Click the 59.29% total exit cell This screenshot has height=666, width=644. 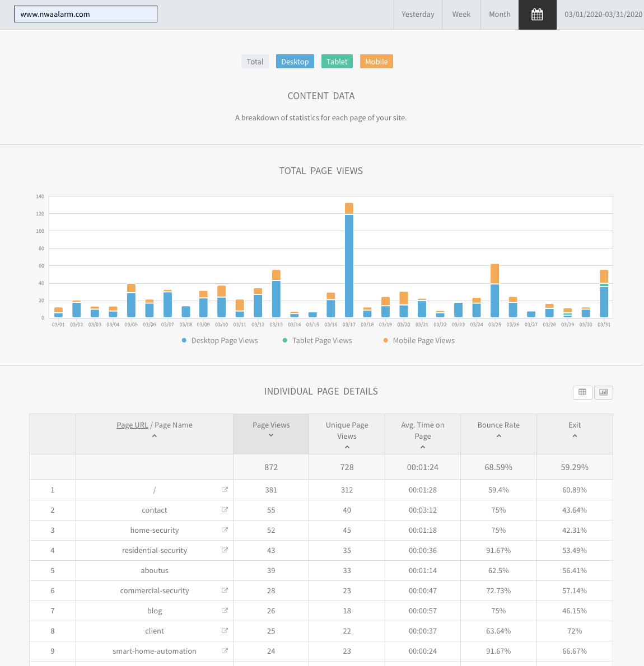point(575,467)
